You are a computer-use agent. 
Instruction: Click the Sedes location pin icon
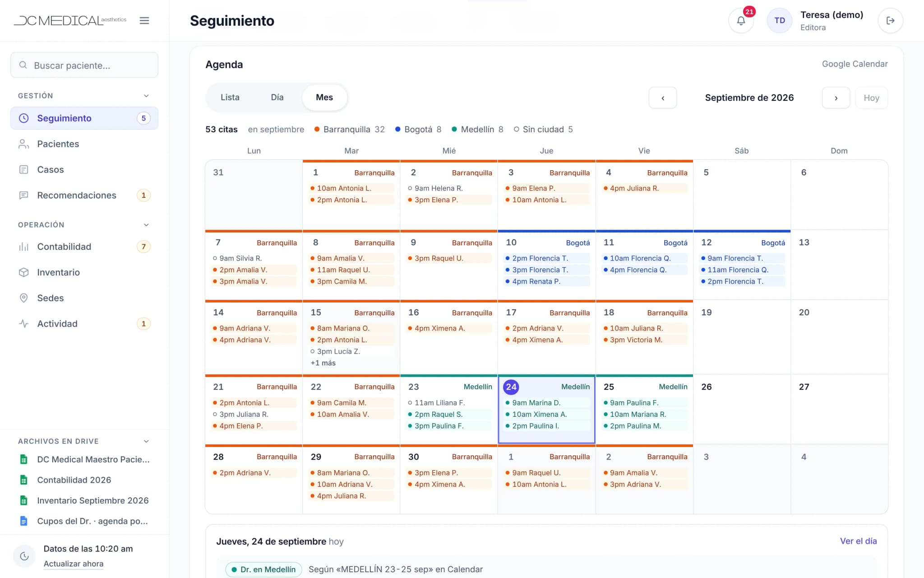point(23,298)
